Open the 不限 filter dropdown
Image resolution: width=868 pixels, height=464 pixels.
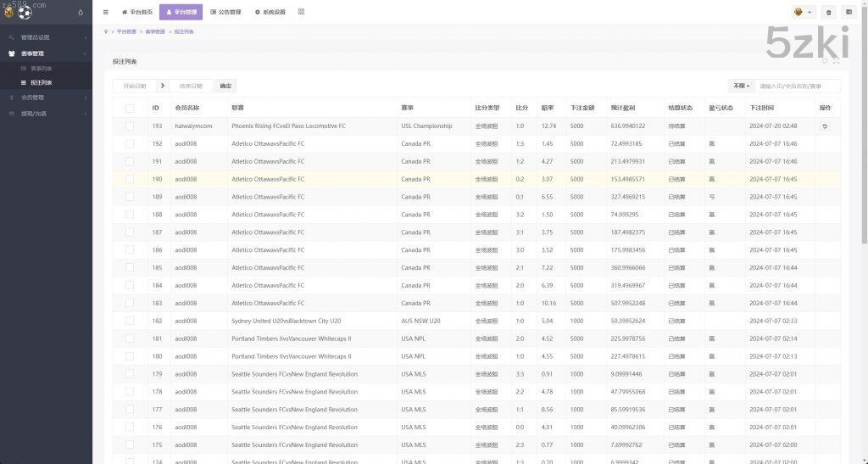(x=741, y=86)
